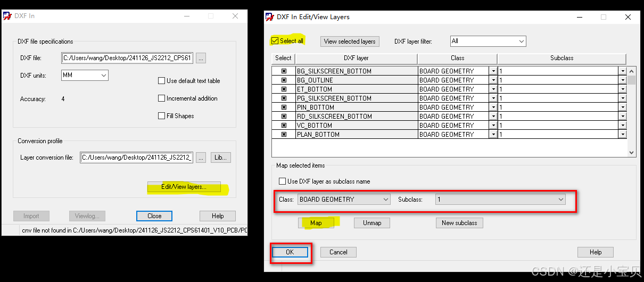Click layer list scrollbar down arrow

(x=632, y=152)
